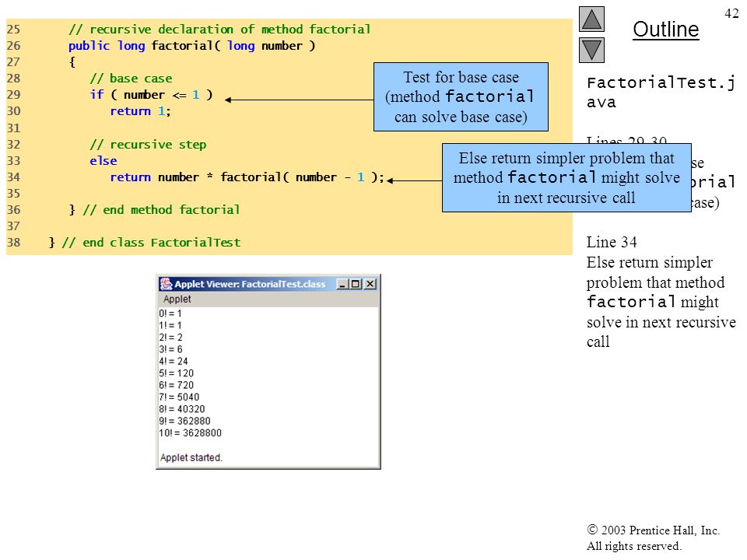The width and height of the screenshot is (747, 560).
Task: Select the output line '10! = 3628800'
Action: pyautogui.click(x=191, y=432)
